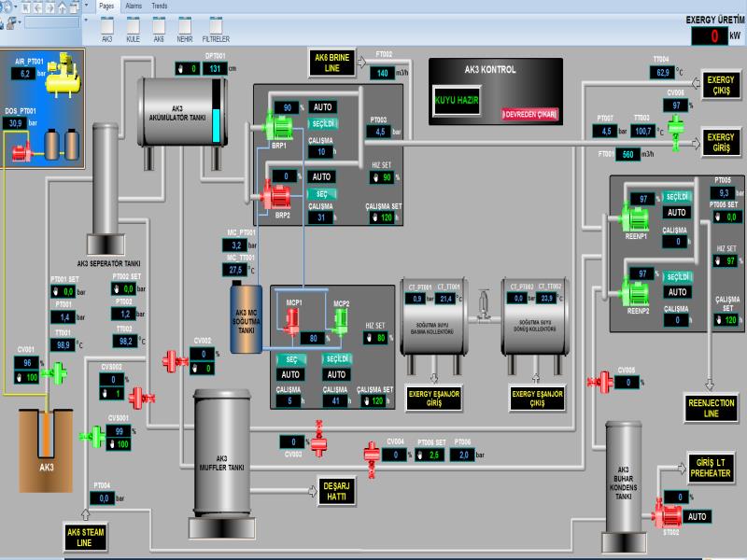Screen dimensions: 747x560
Task: Open the empty combo box in the toolbar
Action: [52, 21]
